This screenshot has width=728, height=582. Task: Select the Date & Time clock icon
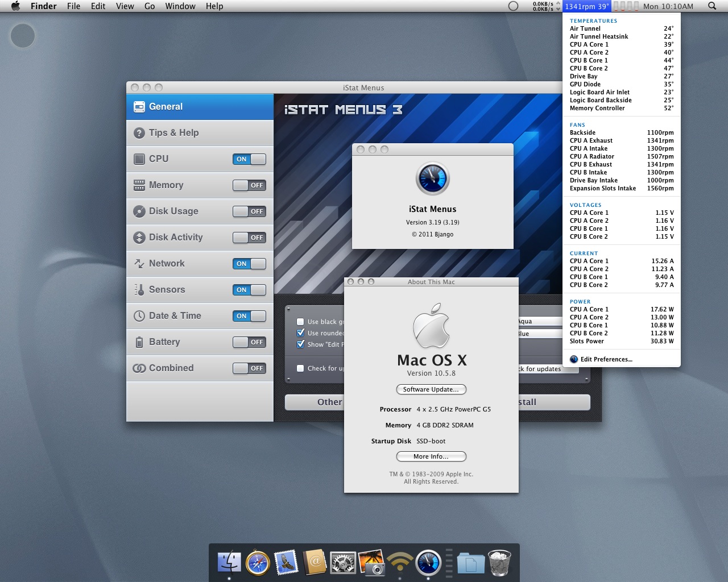click(x=139, y=316)
